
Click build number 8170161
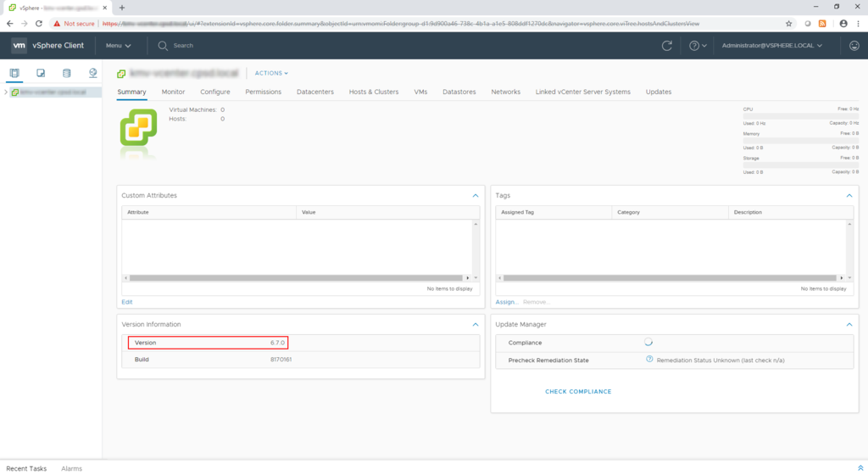pyautogui.click(x=281, y=360)
